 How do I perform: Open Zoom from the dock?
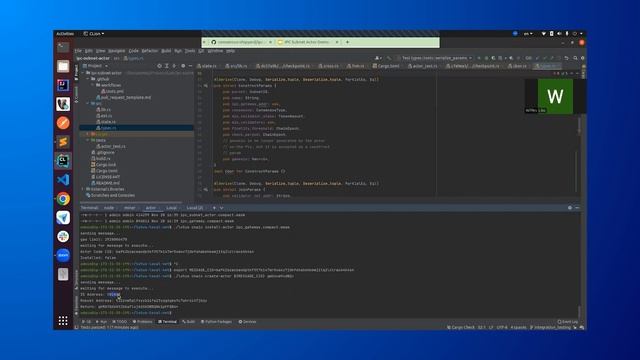(63, 255)
